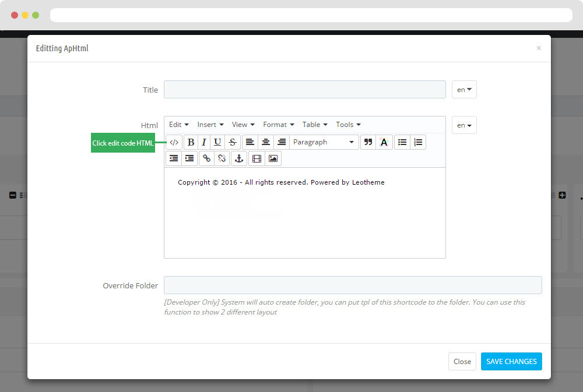This screenshot has height=392, width=583.
Task: Toggle bold formatting
Action: click(x=191, y=142)
